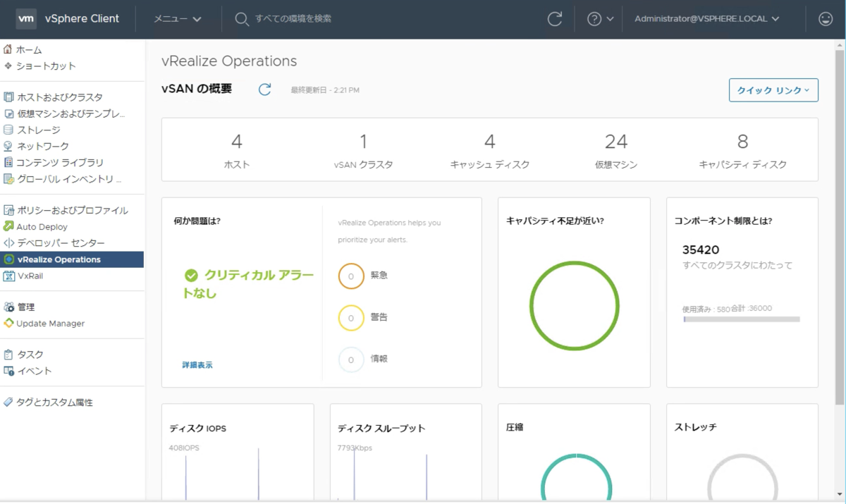The width and height of the screenshot is (846, 504).
Task: Click the ホストおよびクラスタ icon
Action: coord(8,97)
